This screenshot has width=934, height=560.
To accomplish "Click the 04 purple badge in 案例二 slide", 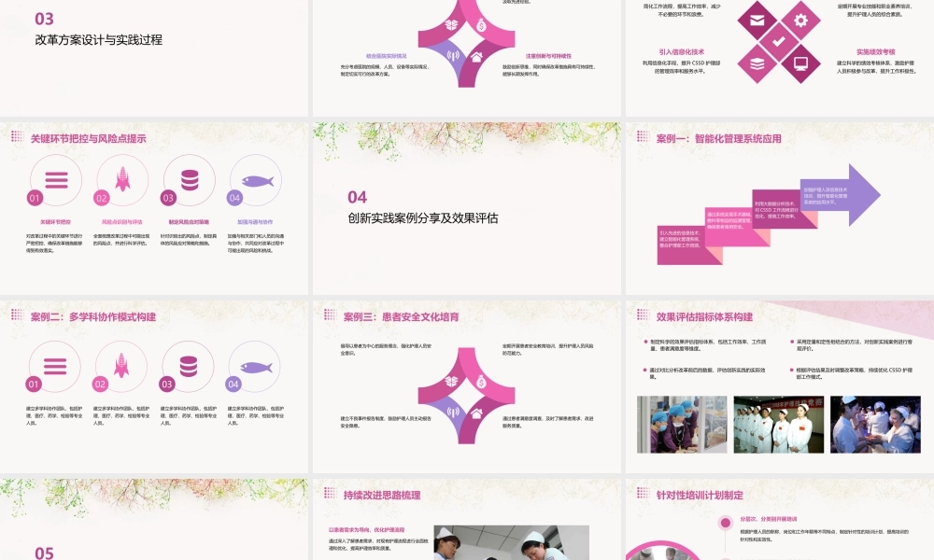I will click(233, 385).
